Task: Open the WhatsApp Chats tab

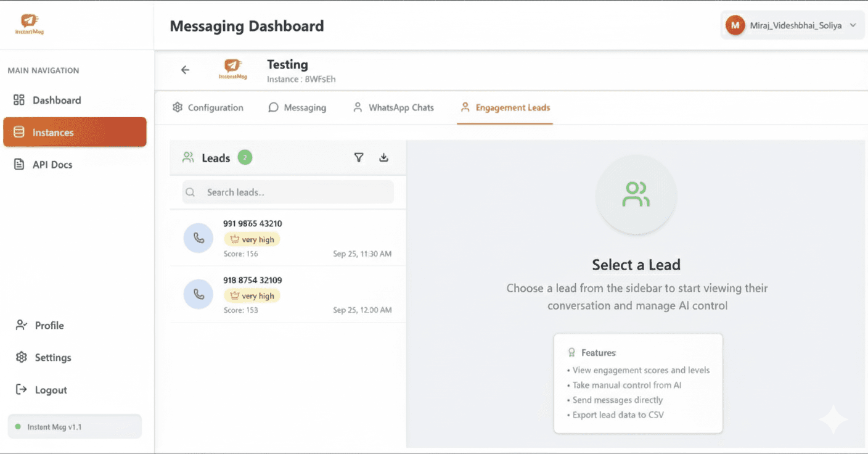Action: point(393,107)
